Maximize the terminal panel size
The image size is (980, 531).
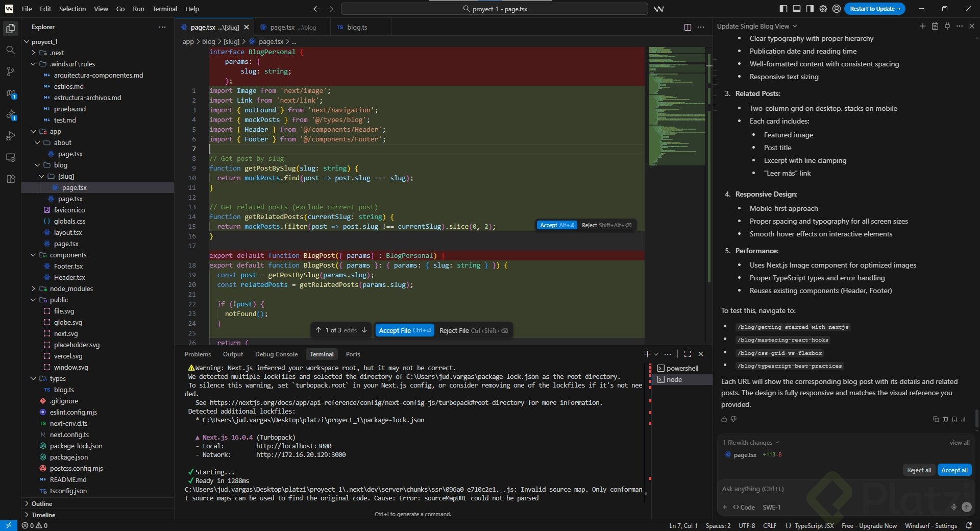point(688,354)
